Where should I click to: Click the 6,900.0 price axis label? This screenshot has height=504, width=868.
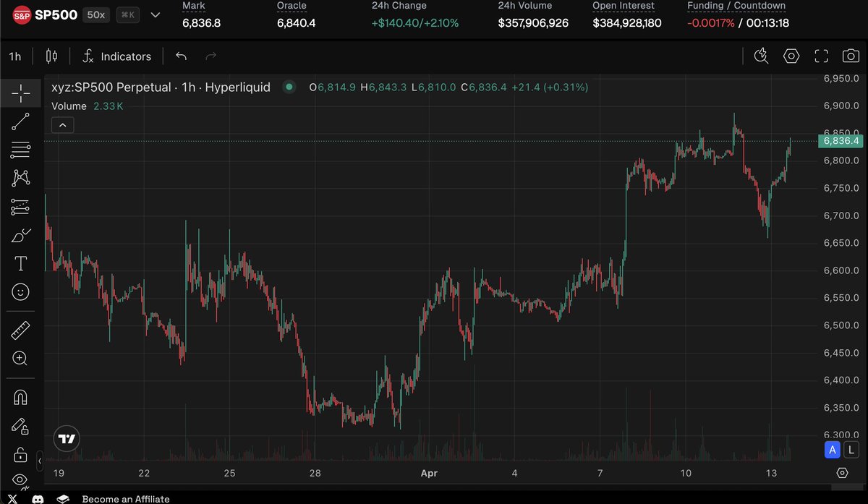click(841, 106)
